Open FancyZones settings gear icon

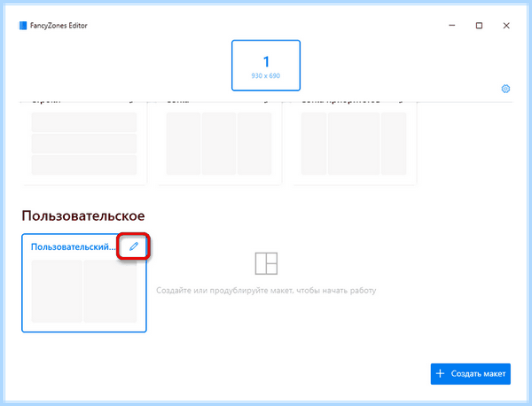click(505, 89)
